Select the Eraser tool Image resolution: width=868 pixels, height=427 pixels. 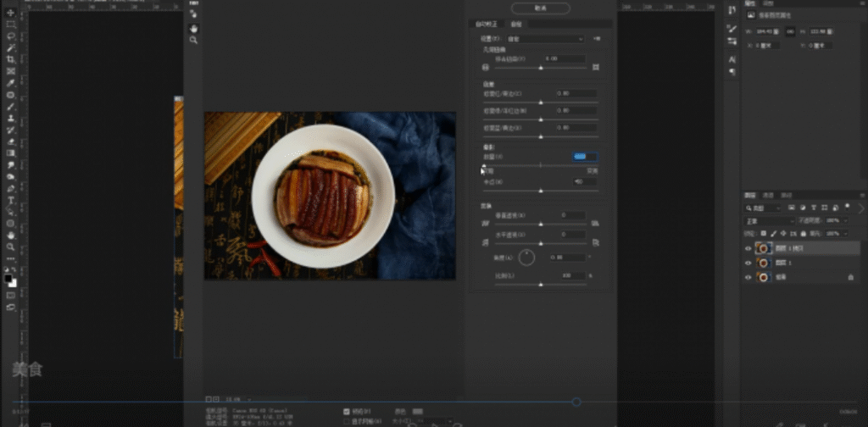pos(10,141)
